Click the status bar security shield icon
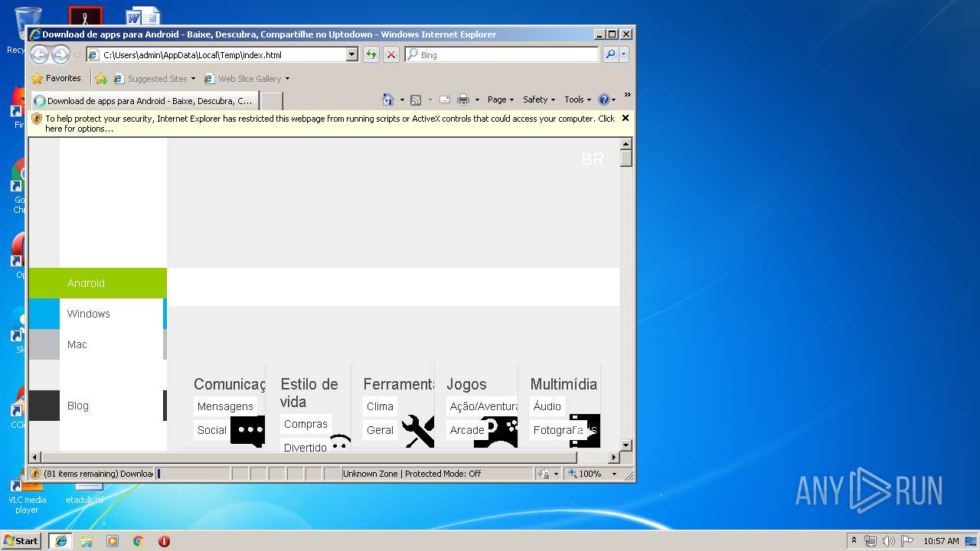 click(x=35, y=474)
